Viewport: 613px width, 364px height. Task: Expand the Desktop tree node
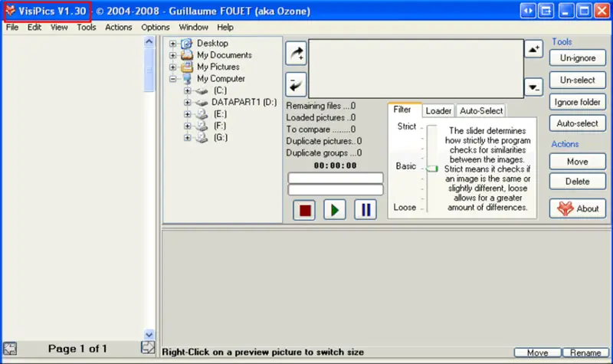(x=173, y=44)
